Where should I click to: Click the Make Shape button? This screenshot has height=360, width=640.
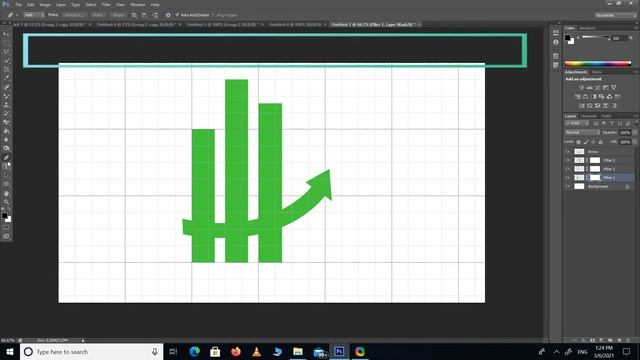click(118, 15)
